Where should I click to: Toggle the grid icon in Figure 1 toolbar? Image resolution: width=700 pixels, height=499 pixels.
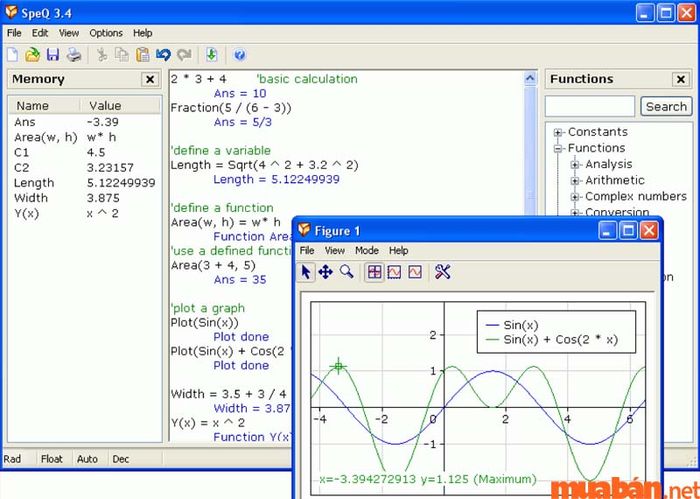[375, 272]
